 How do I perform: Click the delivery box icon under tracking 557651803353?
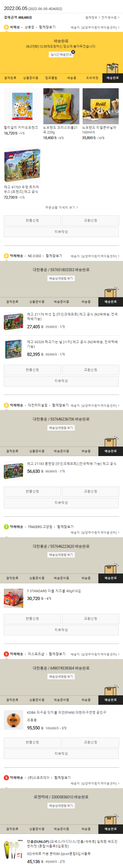click(110, 292)
